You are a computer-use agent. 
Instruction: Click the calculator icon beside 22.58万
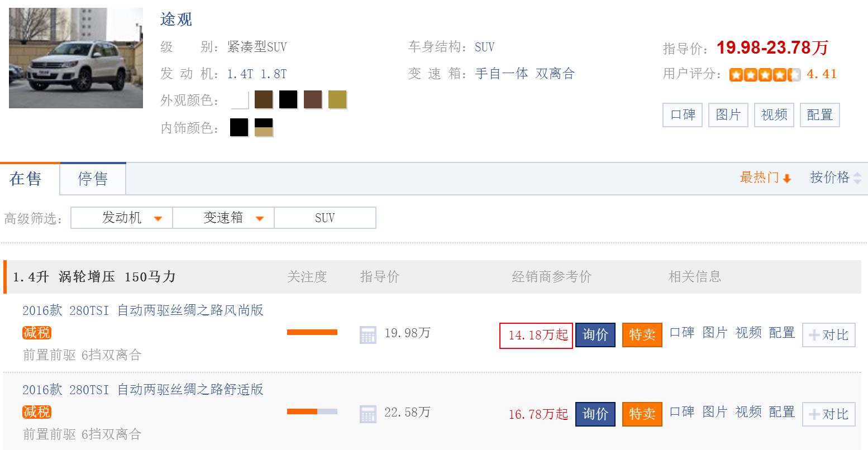pyautogui.click(x=368, y=414)
